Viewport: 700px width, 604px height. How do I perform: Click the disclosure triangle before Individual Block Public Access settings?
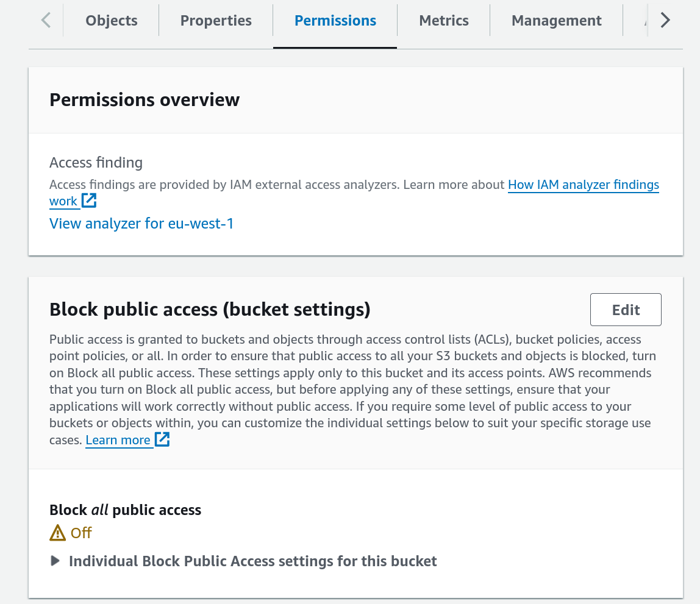click(x=55, y=561)
